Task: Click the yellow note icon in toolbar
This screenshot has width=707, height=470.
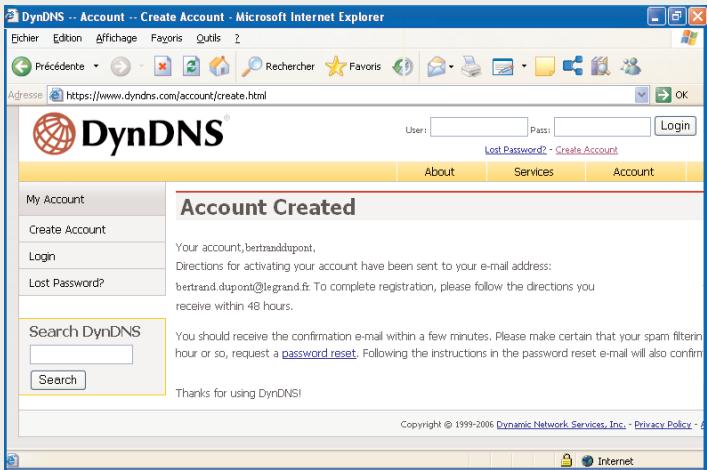Action: coord(545,67)
